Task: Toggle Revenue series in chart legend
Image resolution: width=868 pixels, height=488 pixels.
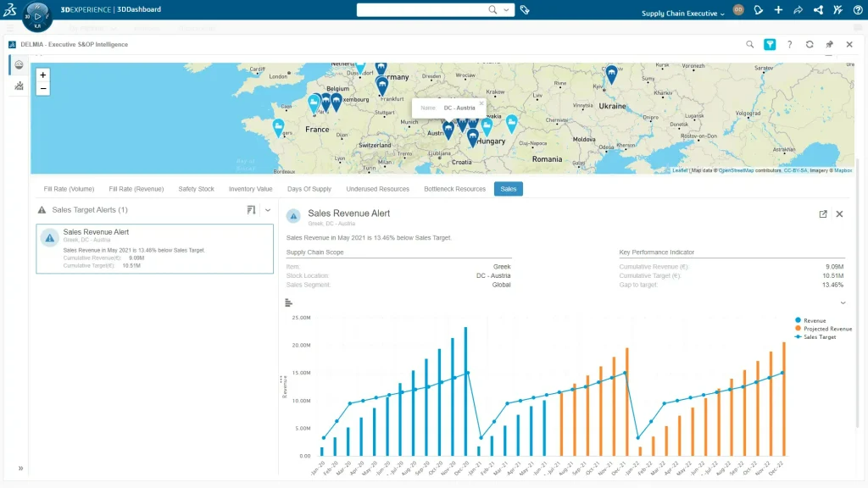Action: coord(814,321)
